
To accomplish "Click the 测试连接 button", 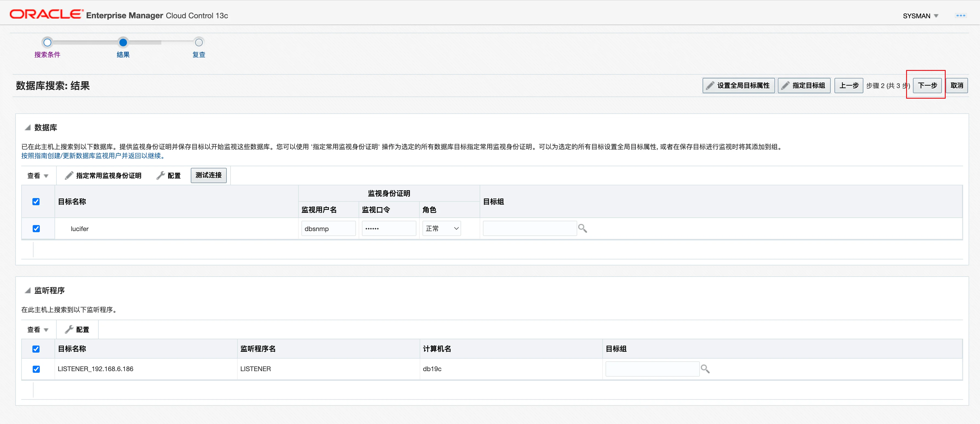I will pyautogui.click(x=208, y=175).
